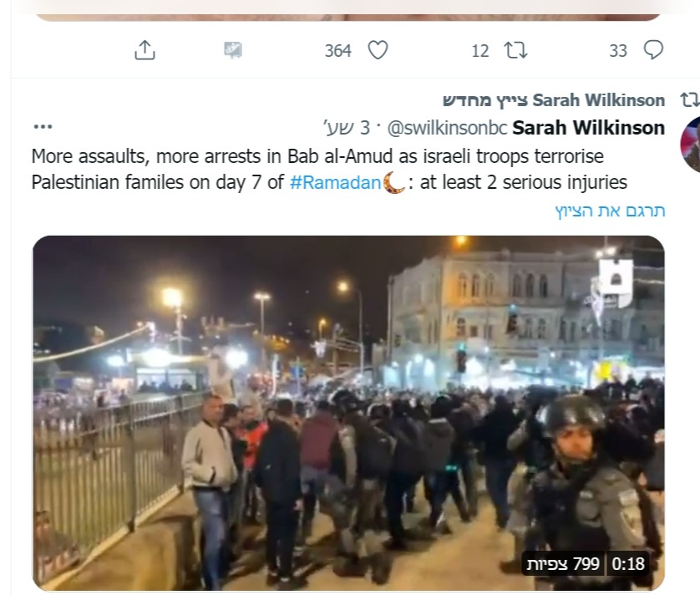Screen dimensions: 700x595
Task: Open Sarah Wilkinson's profile avatar
Action: [x=690, y=144]
